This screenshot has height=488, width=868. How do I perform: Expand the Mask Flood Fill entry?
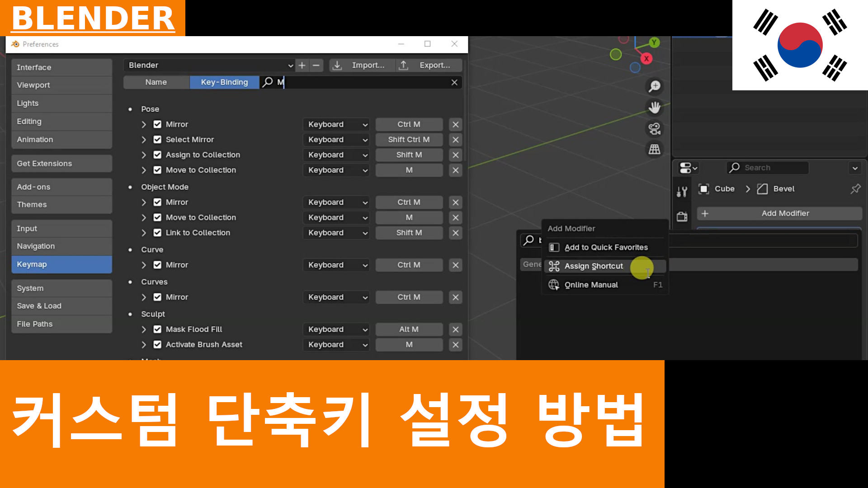pos(144,330)
